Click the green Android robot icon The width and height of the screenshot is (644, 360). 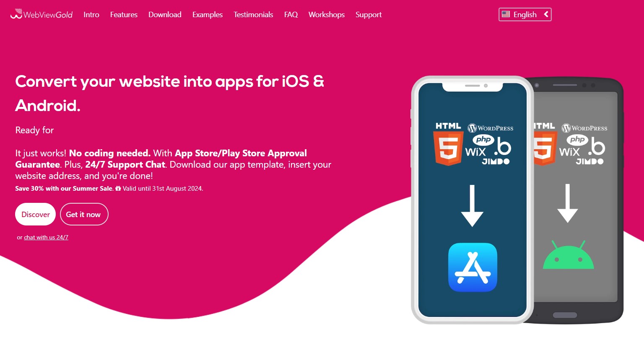[x=568, y=255]
